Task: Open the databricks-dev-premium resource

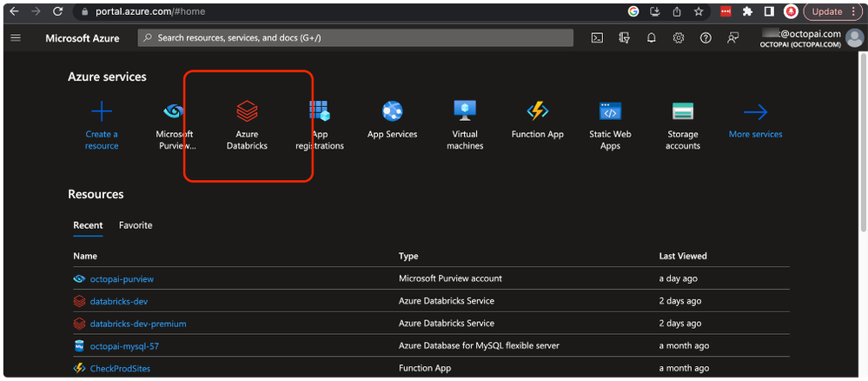Action: [x=137, y=324]
